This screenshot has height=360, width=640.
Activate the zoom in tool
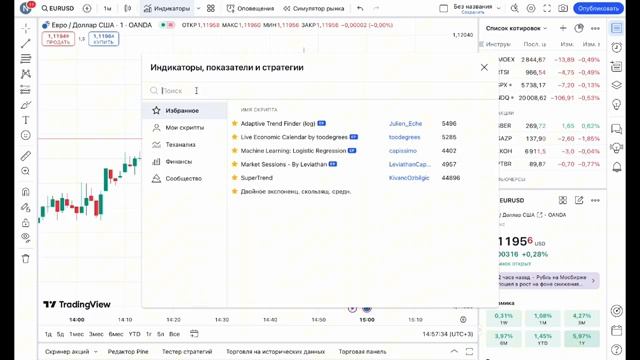coord(26,171)
